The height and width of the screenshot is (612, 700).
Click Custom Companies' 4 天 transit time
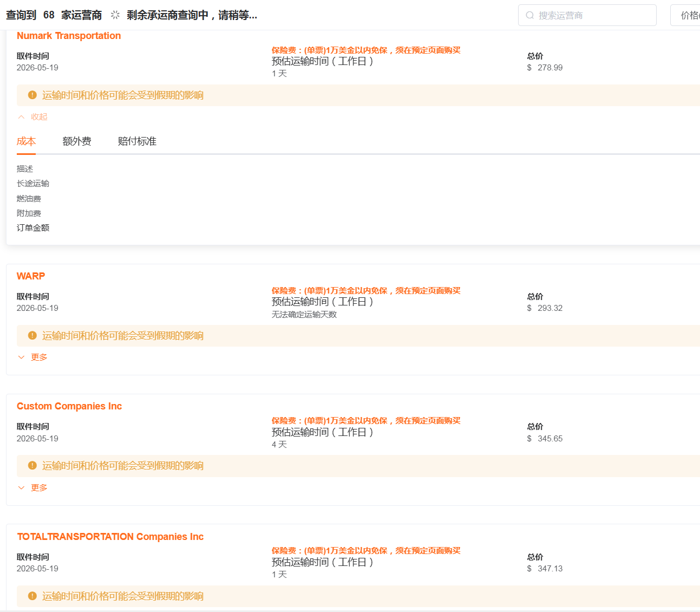pyautogui.click(x=279, y=445)
